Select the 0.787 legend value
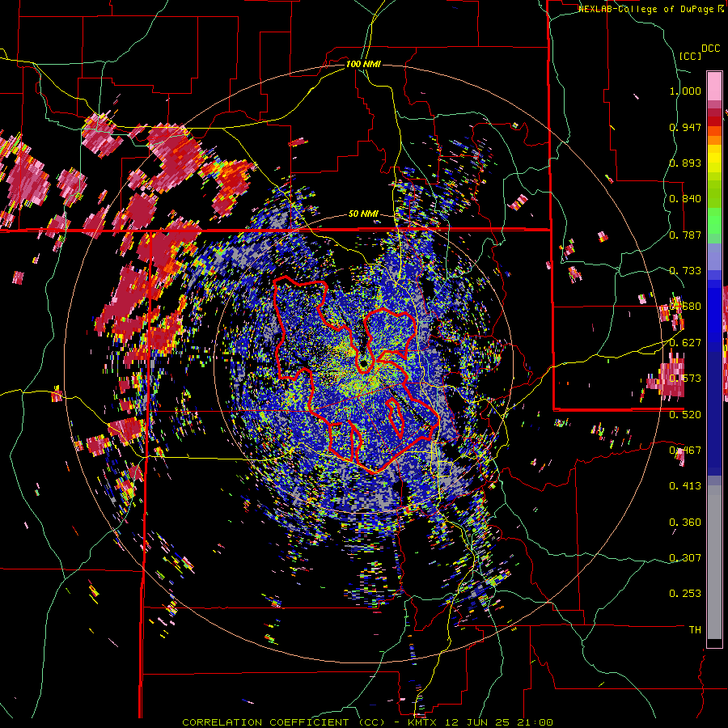This screenshot has width=728, height=728. [685, 235]
